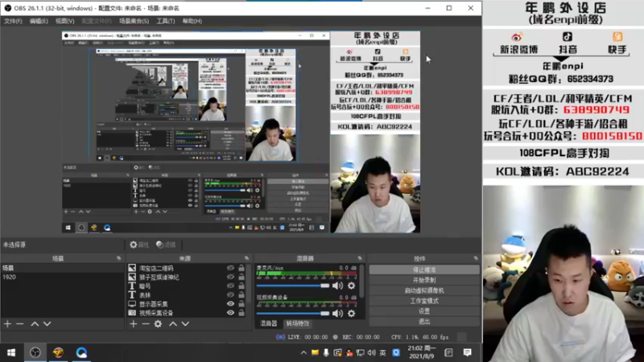Open source properties gear below sources list
The image size is (644, 362).
pyautogui.click(x=158, y=324)
